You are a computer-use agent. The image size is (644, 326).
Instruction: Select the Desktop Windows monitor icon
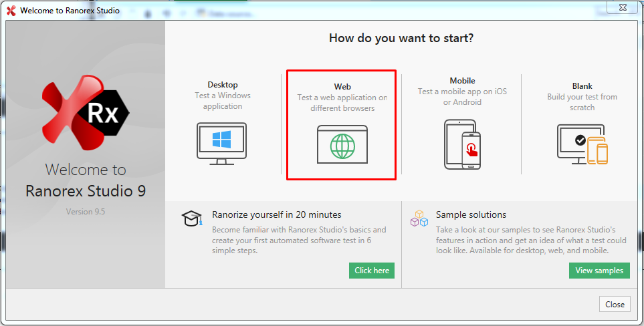pyautogui.click(x=222, y=144)
